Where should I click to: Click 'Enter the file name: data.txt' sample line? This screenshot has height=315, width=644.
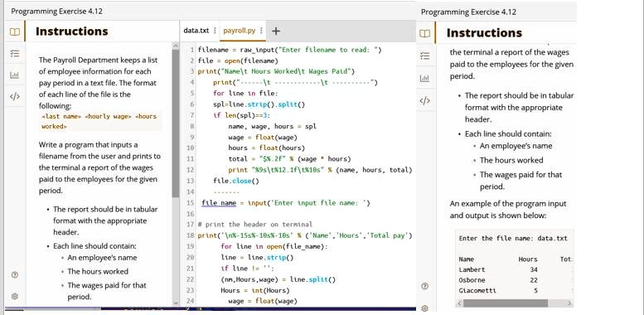(x=513, y=239)
